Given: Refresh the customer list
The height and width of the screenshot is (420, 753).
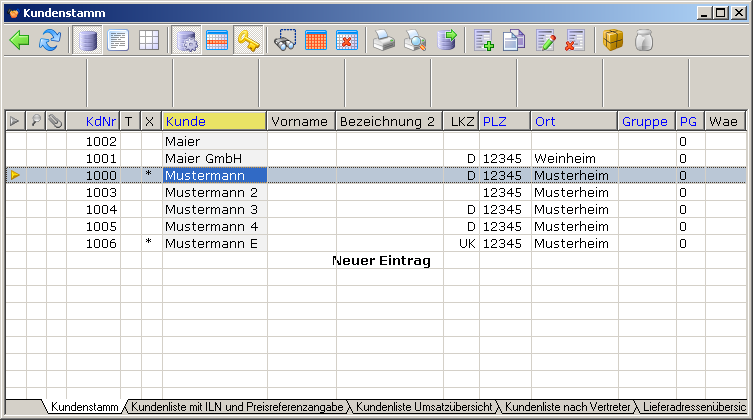Looking at the screenshot, I should (50, 41).
